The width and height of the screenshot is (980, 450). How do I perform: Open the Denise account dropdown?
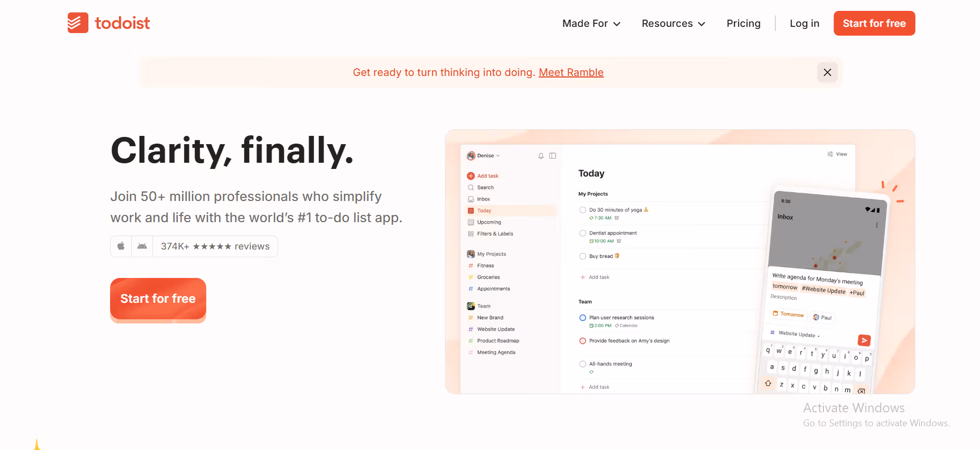click(484, 156)
